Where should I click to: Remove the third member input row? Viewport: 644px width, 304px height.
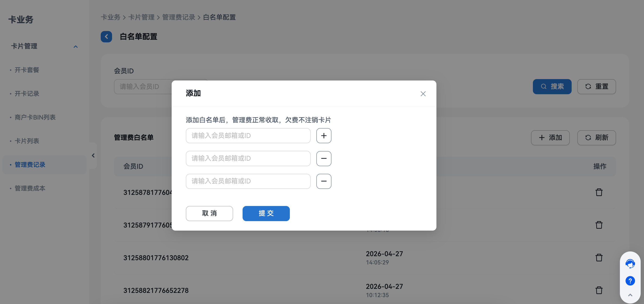click(x=324, y=181)
